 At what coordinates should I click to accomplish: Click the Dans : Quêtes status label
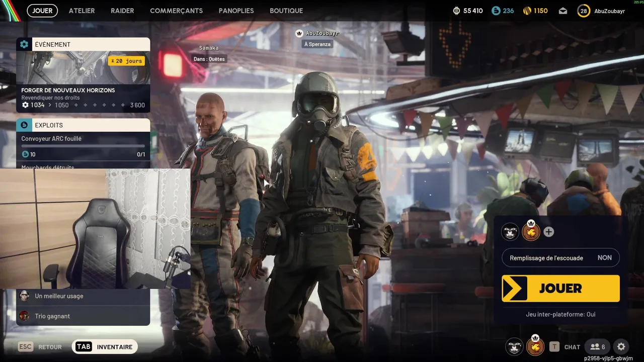(209, 59)
